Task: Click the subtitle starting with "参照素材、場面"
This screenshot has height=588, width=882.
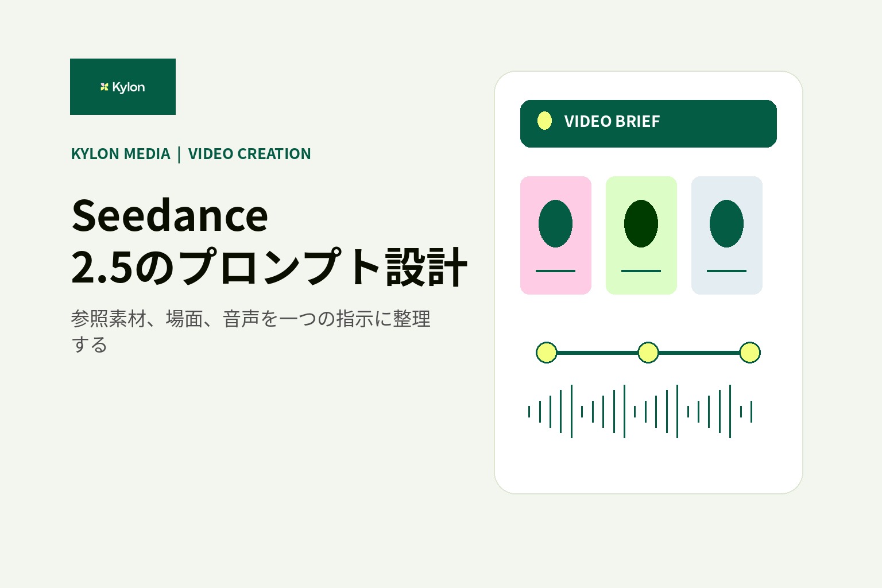Action: point(251,331)
